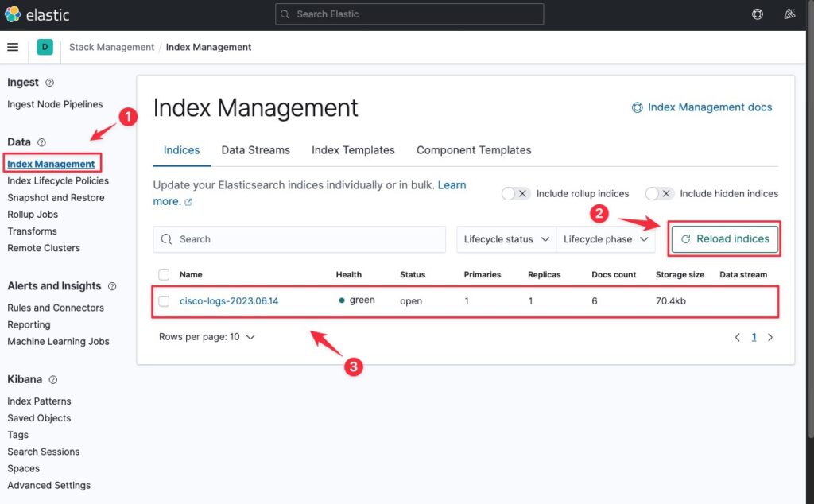The width and height of the screenshot is (814, 504).
Task: Click the Reload indices button
Action: coord(725,239)
